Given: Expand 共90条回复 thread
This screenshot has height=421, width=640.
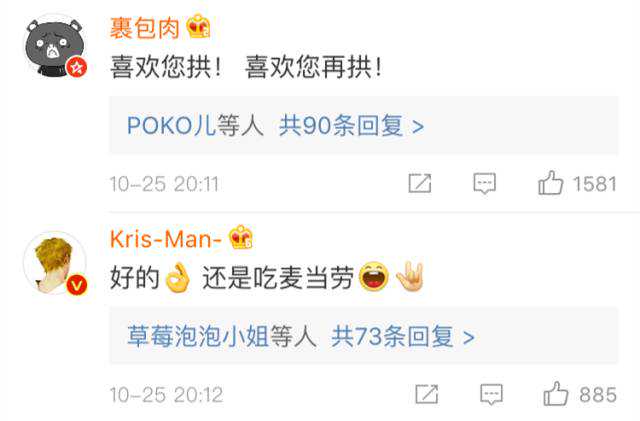Looking at the screenshot, I should point(351,125).
